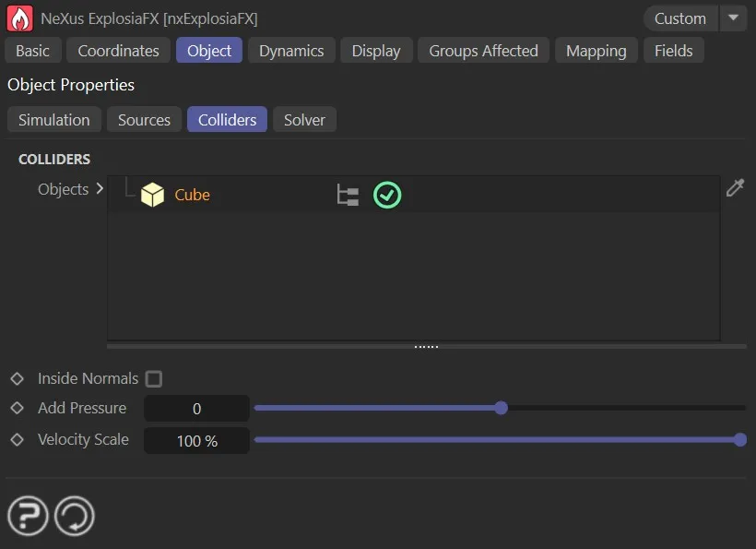Enable the Inside Normals checkbox
Screen dimensions: 756x549
[154, 379]
